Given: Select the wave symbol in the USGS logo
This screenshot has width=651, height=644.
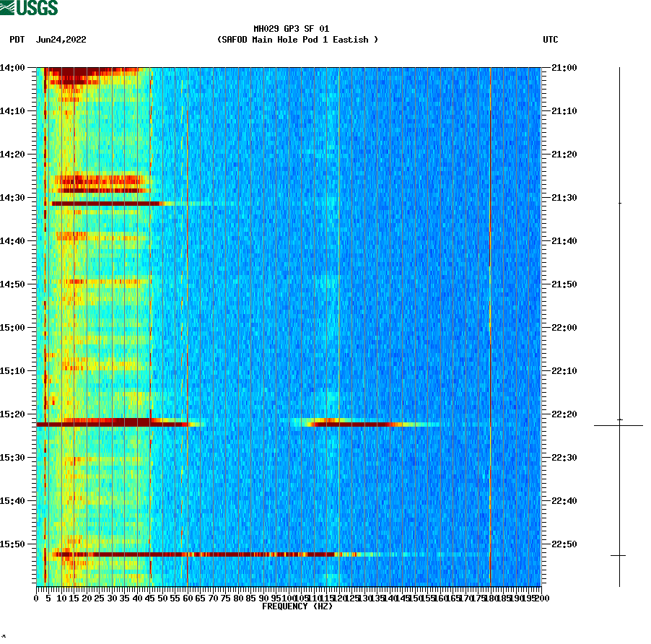Looking at the screenshot, I should tap(7, 7).
